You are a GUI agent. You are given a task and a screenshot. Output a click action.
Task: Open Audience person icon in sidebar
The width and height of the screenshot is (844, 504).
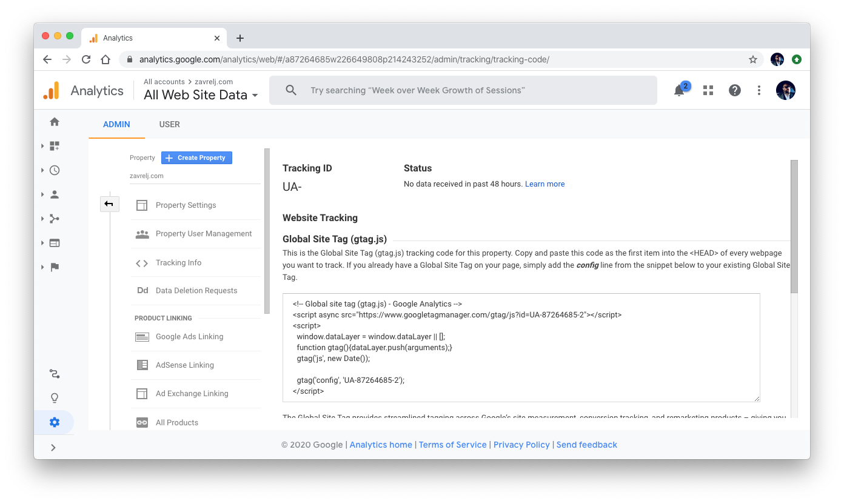point(55,194)
